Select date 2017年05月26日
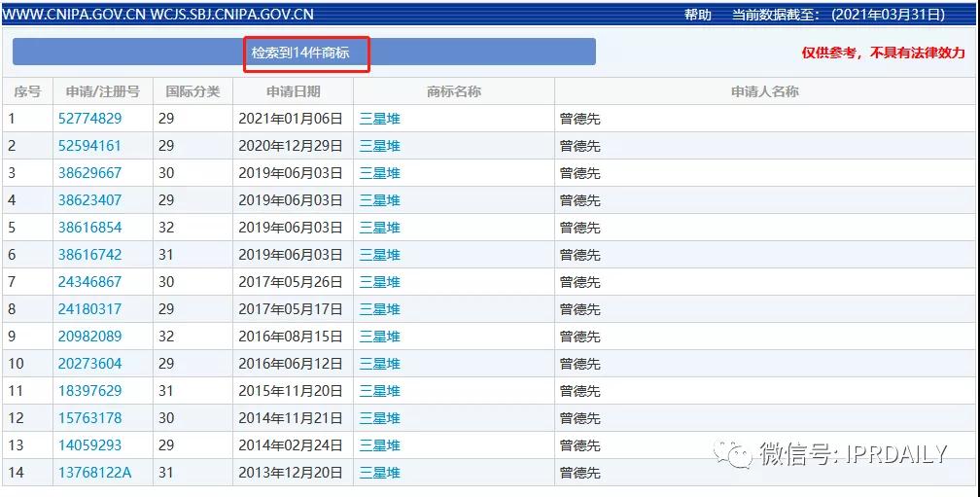 click(291, 281)
